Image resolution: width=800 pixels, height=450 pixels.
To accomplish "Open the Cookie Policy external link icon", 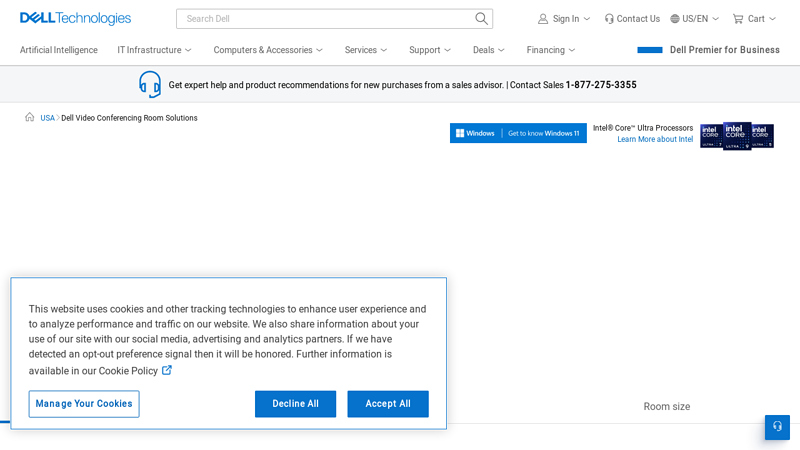I will [x=167, y=370].
